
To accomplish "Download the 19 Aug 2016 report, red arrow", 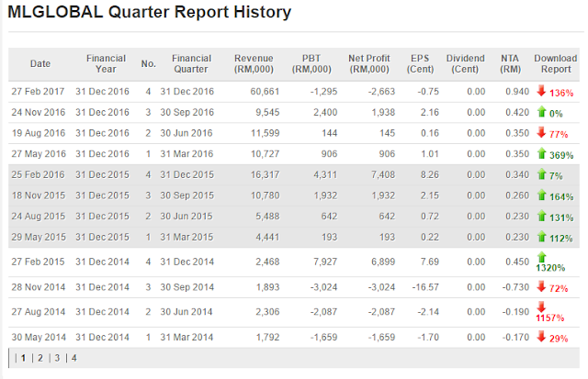I will [541, 132].
